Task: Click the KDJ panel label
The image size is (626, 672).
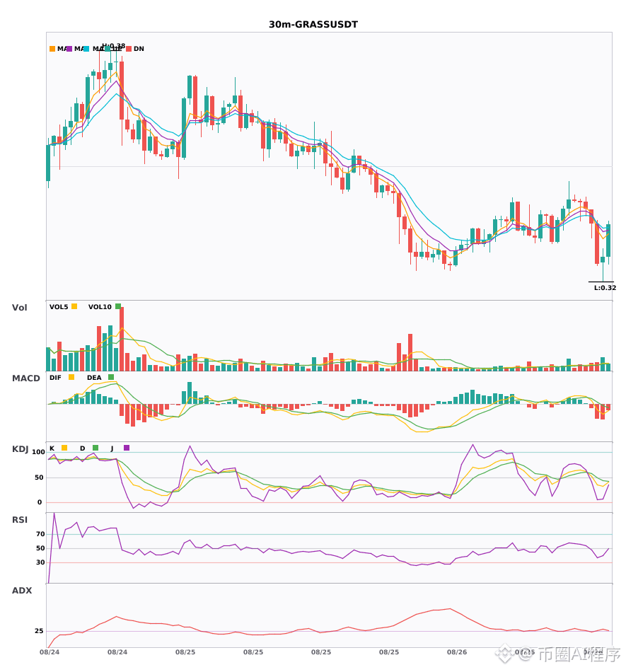Action: [x=20, y=449]
